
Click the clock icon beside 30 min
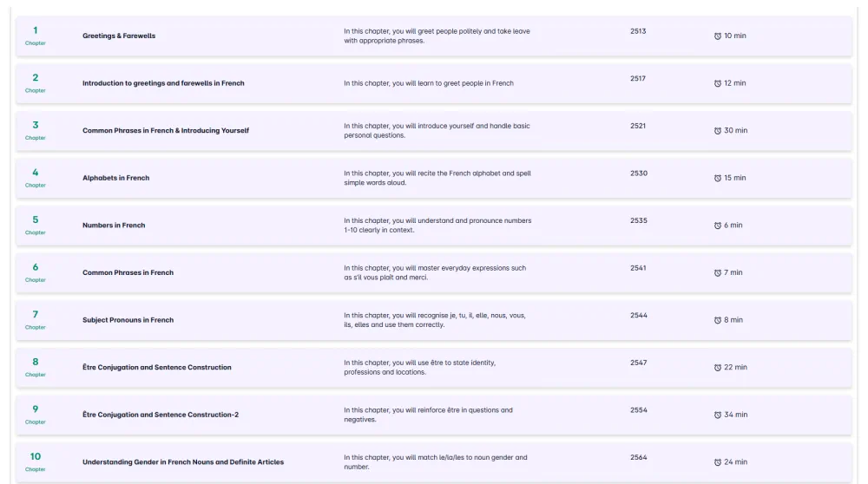(718, 131)
